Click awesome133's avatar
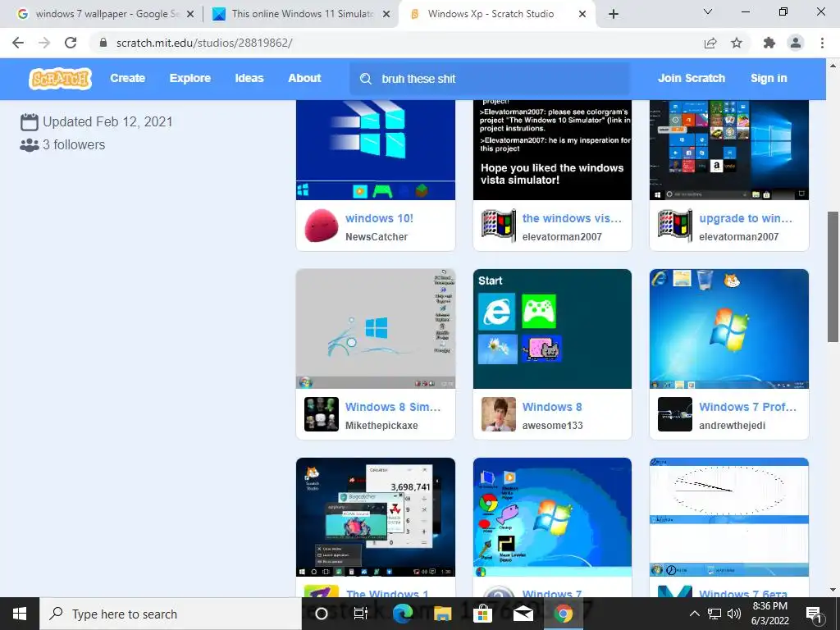This screenshot has width=840, height=630. point(498,414)
